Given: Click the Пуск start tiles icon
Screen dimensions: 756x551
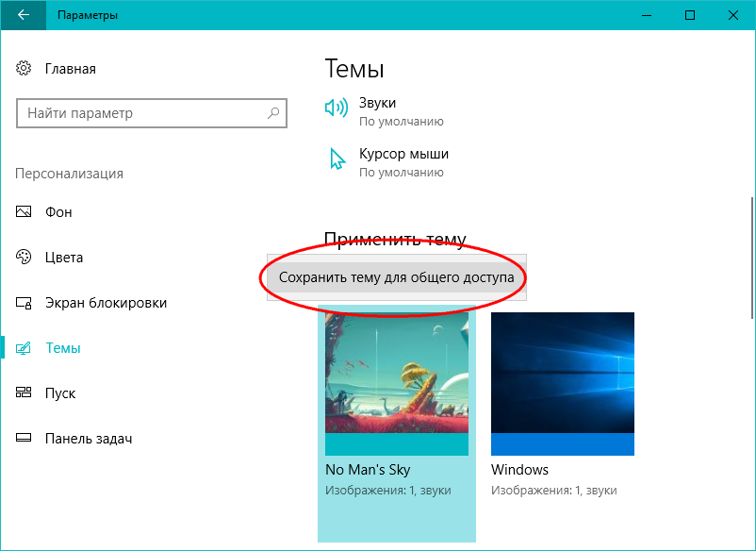Looking at the screenshot, I should (24, 392).
